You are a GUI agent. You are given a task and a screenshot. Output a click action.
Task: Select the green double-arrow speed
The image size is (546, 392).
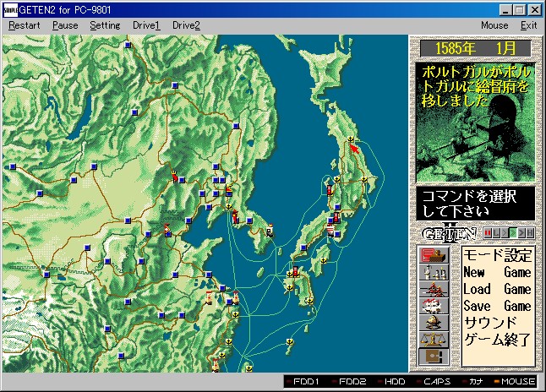[513, 233]
